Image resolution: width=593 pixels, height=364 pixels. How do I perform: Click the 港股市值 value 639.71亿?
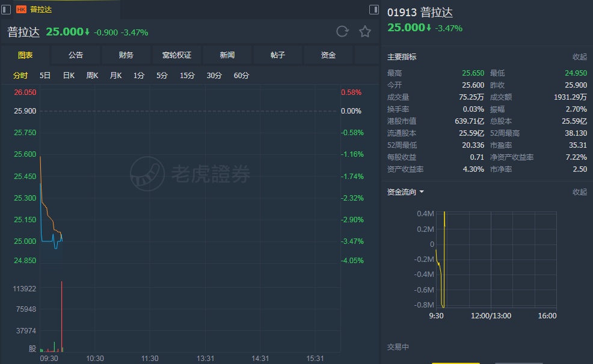pyautogui.click(x=469, y=121)
